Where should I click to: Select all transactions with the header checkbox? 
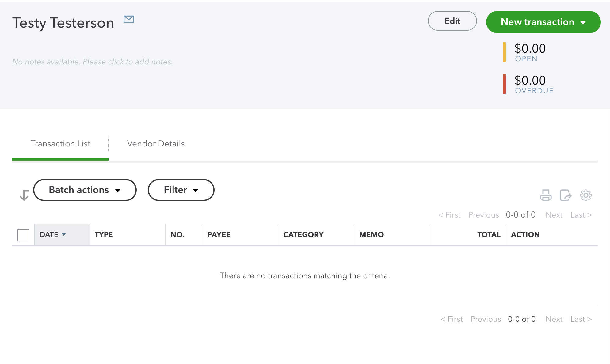pyautogui.click(x=23, y=235)
